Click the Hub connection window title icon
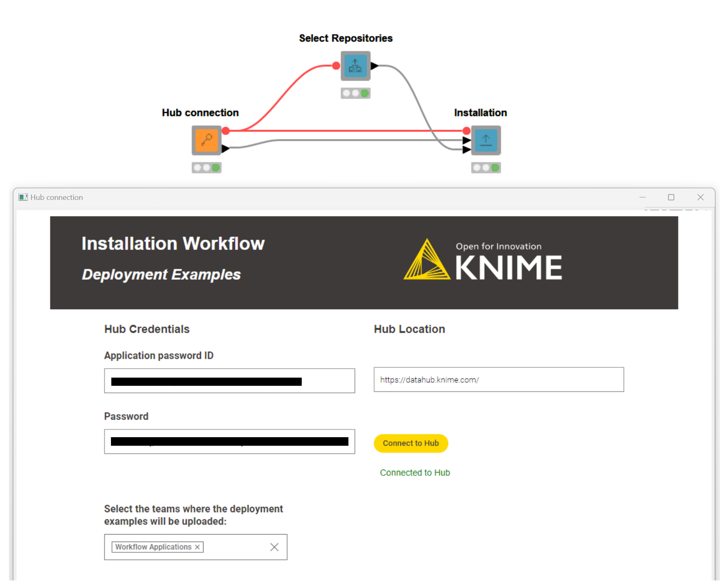Screen dimensions: 728x582 [x=23, y=197]
